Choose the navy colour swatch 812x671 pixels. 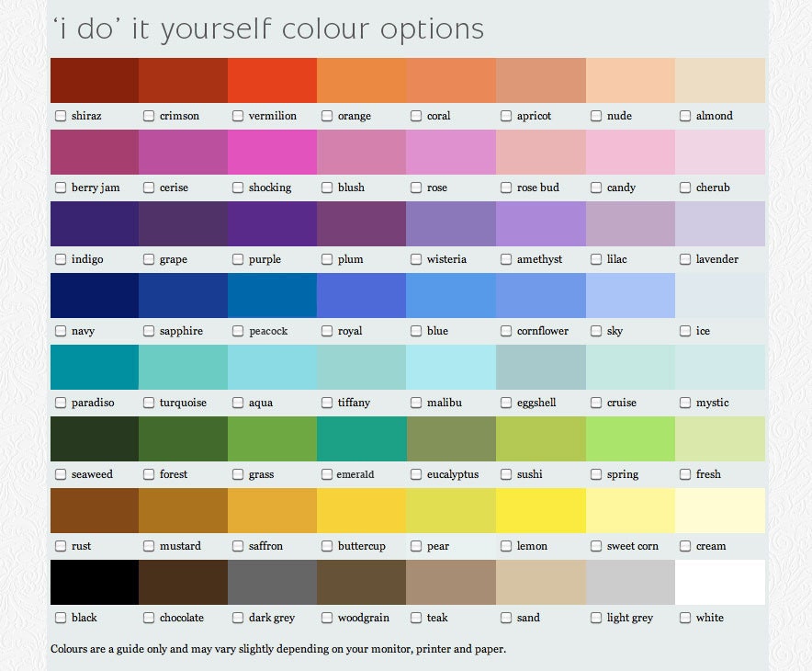pyautogui.click(x=95, y=295)
